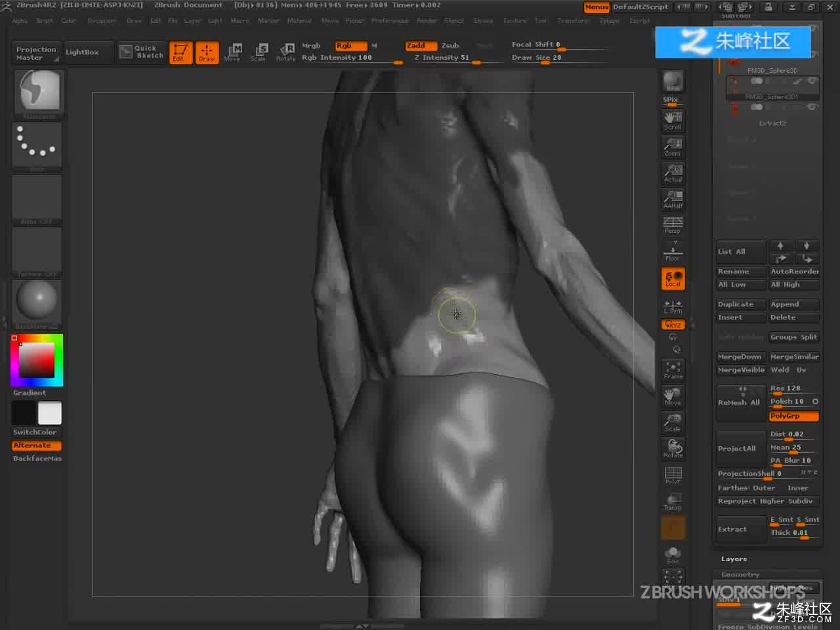Image resolution: width=840 pixels, height=630 pixels.
Task: Click the Frame mesh icon
Action: (x=673, y=370)
